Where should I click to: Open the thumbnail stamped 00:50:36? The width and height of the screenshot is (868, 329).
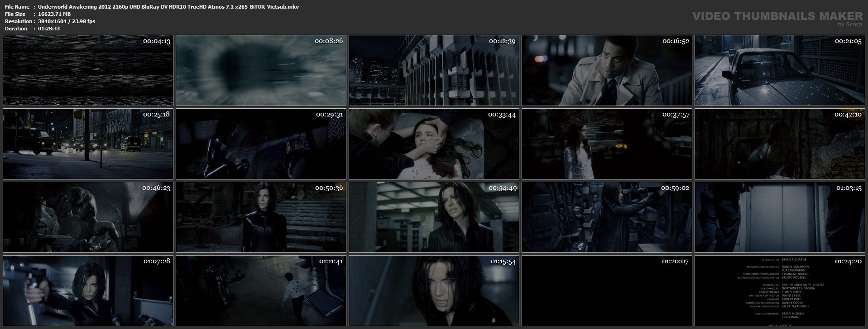point(261,218)
